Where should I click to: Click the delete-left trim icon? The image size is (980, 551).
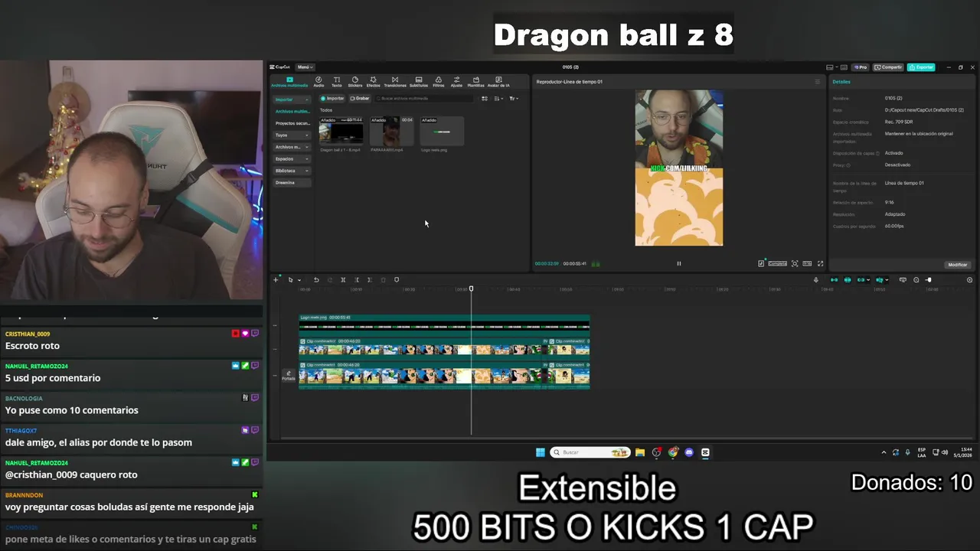click(x=356, y=280)
